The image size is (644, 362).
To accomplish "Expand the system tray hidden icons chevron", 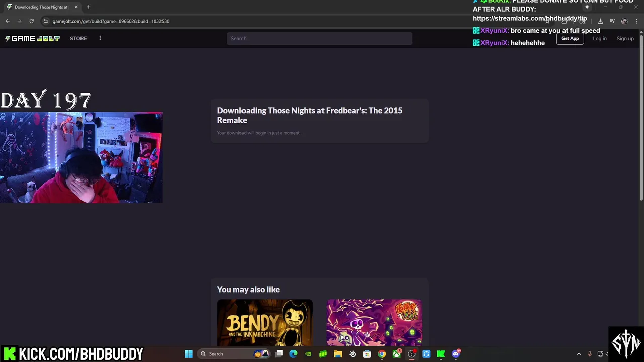I will pyautogui.click(x=579, y=354).
